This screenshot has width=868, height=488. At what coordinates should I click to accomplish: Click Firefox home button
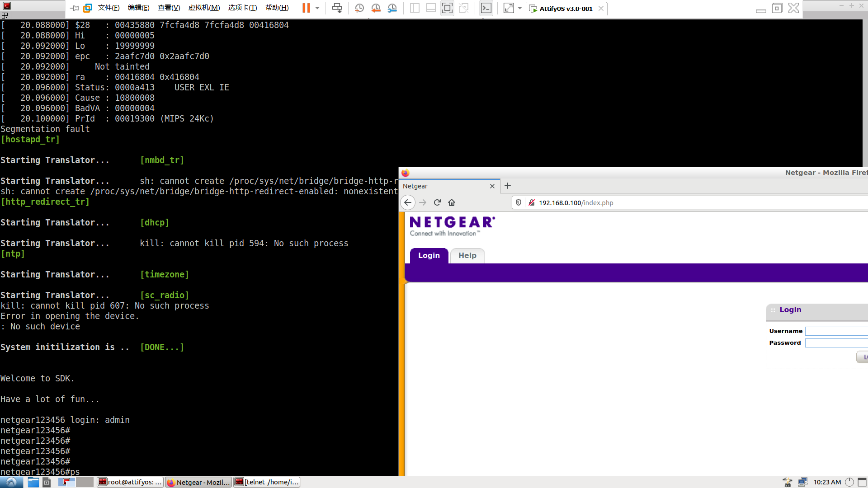tap(452, 202)
